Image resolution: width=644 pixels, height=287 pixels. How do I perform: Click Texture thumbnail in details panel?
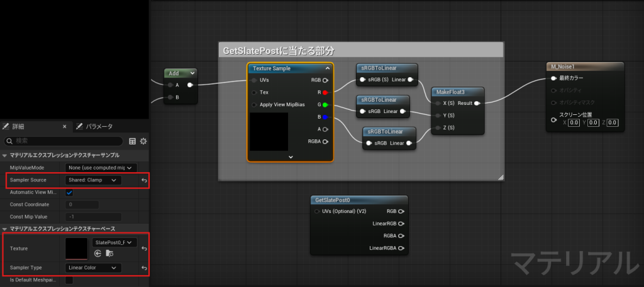pyautogui.click(x=76, y=249)
